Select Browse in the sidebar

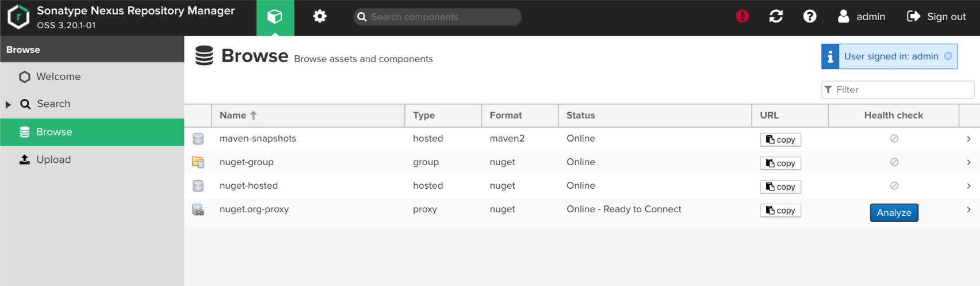point(92,132)
